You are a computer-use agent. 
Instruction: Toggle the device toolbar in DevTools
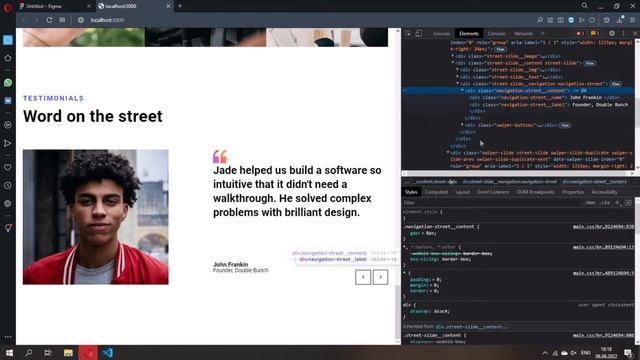(419, 33)
